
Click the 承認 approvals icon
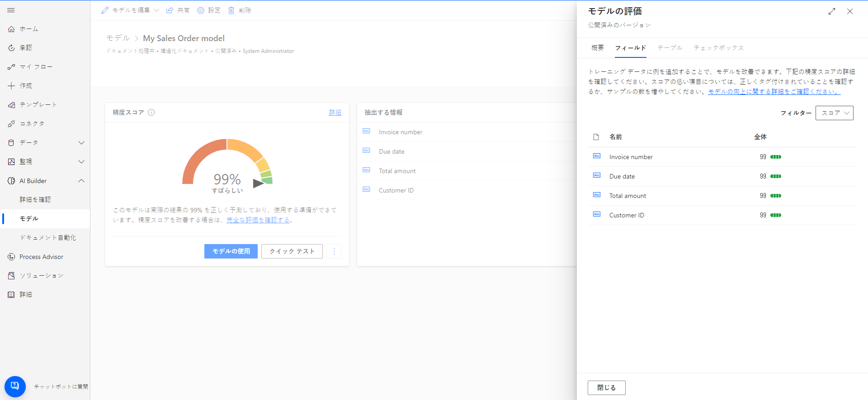click(x=11, y=48)
